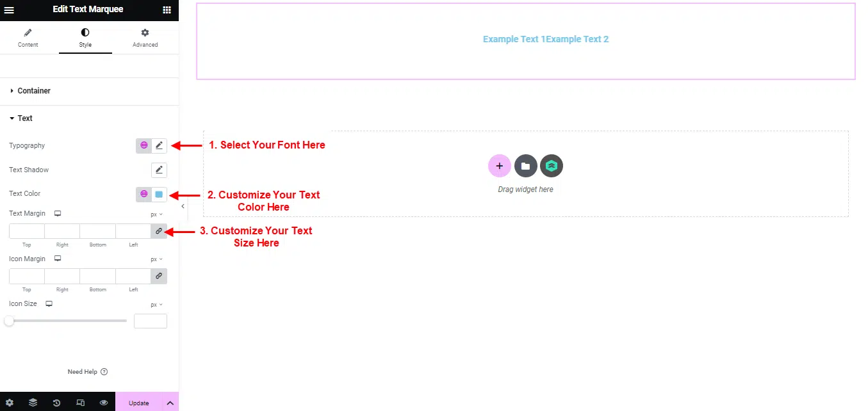Click the Icon Margin Right input field
The width and height of the screenshot is (868, 411).
click(62, 276)
